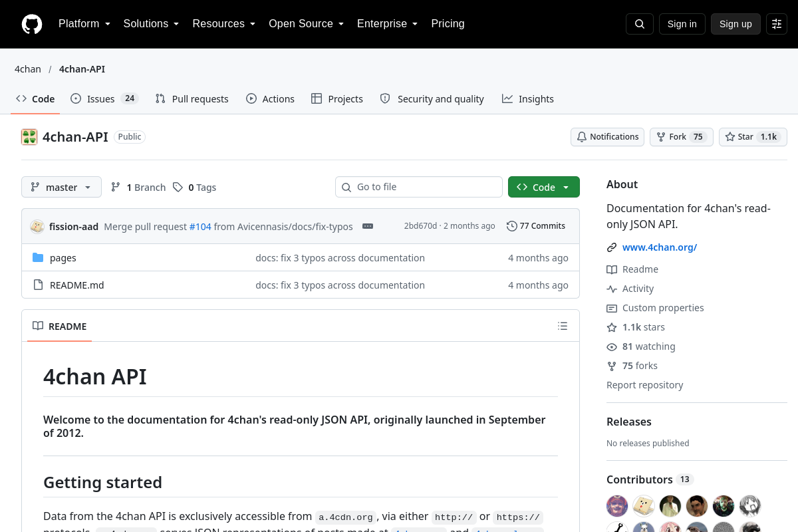
Task: Open the pages folder
Action: [63, 258]
